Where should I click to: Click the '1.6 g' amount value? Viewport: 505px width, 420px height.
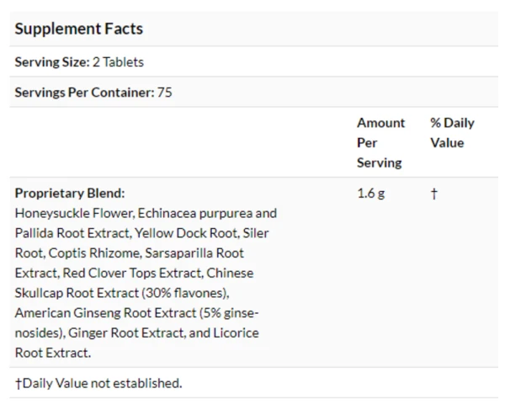[x=371, y=194]
